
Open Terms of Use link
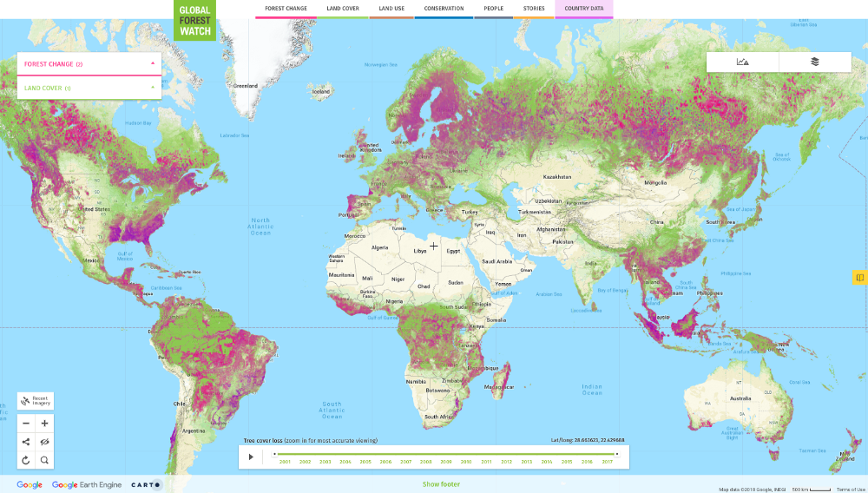(850, 490)
